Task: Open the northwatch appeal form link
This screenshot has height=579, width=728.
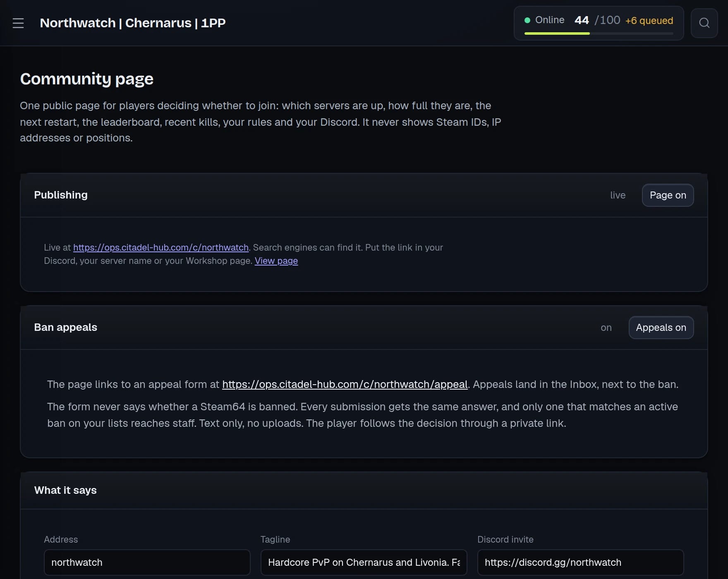Action: tap(345, 384)
